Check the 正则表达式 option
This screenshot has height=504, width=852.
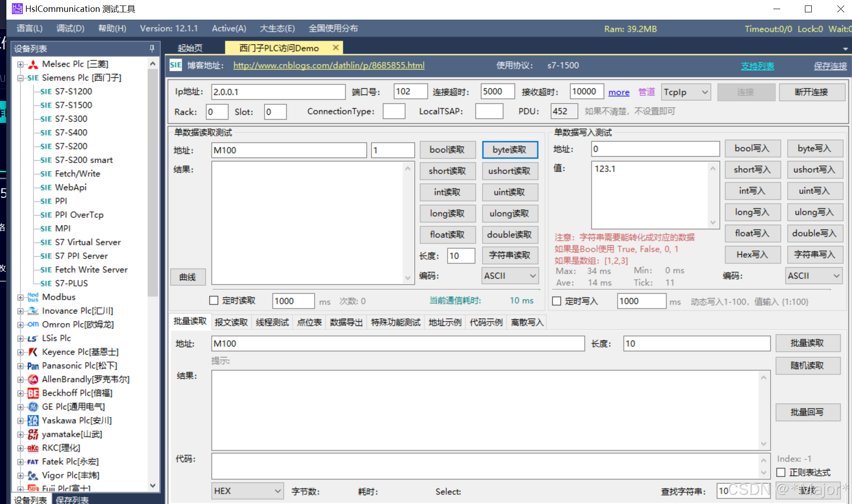pos(780,472)
